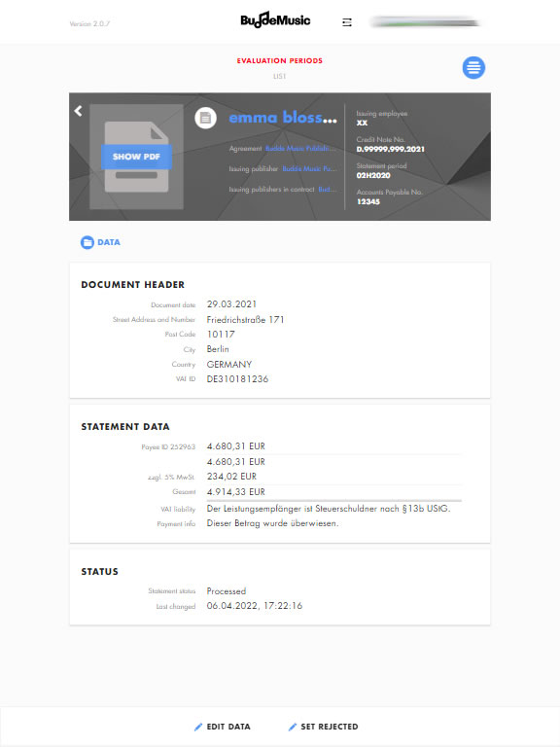Image resolution: width=560 pixels, height=747 pixels.
Task: Click the white document icon next to emma bloss
Action: 206,118
